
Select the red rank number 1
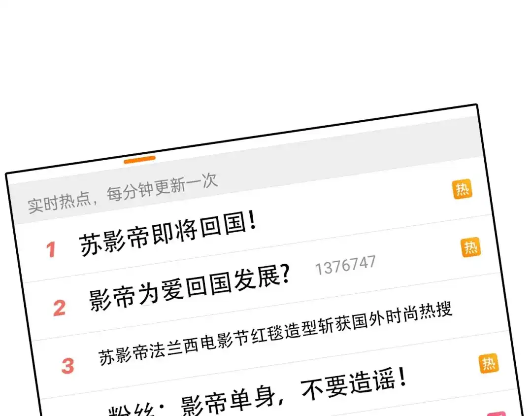point(51,250)
